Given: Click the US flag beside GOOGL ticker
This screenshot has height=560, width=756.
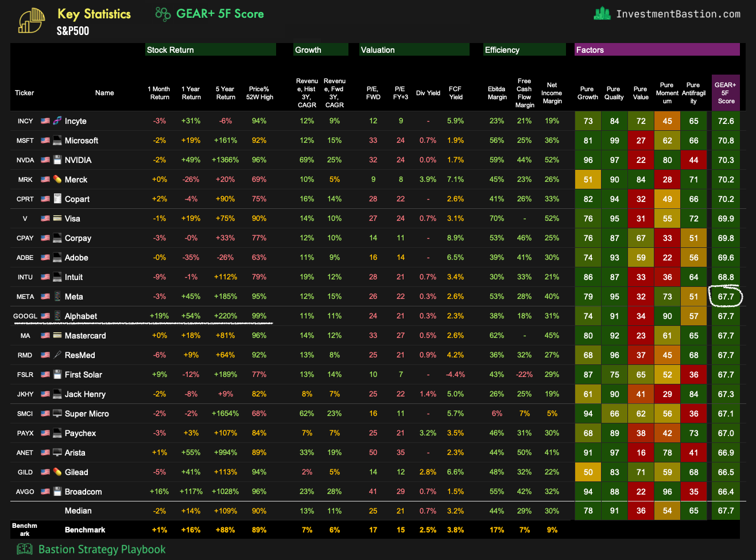Looking at the screenshot, I should tap(45, 316).
